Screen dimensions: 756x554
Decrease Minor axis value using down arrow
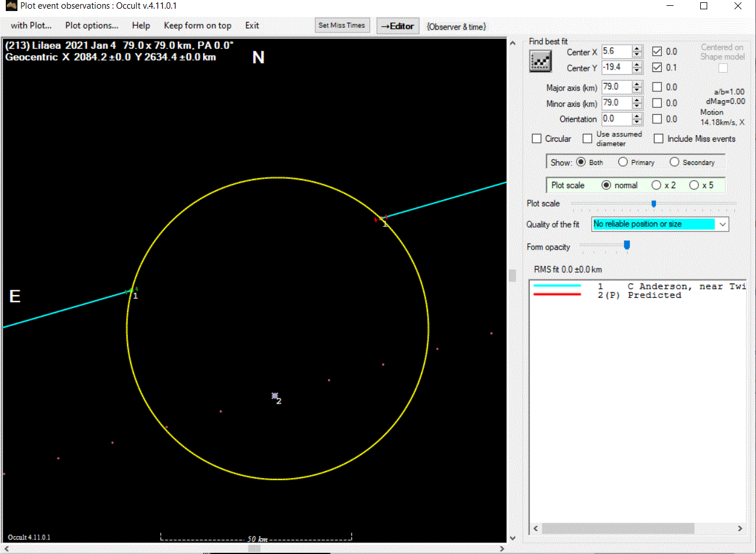click(x=637, y=106)
